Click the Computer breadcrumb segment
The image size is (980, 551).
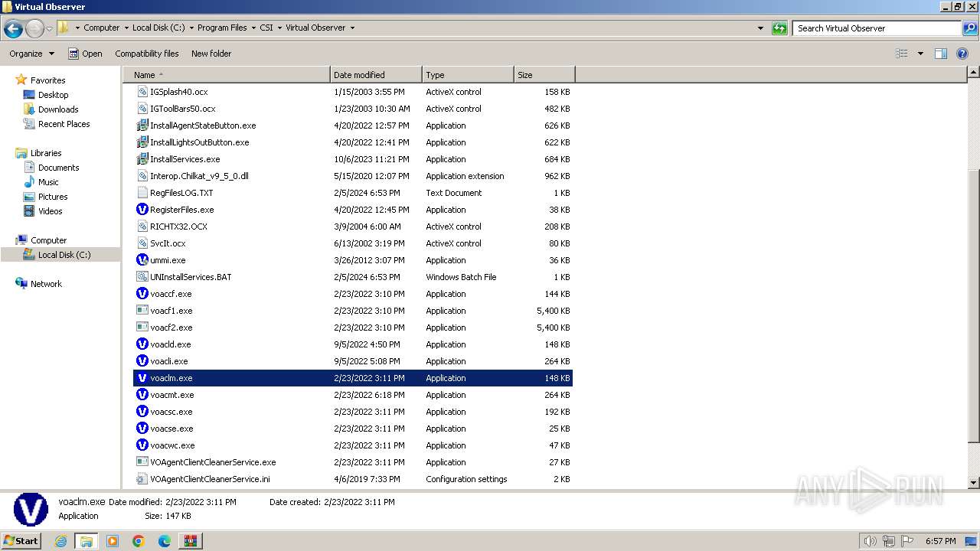(x=102, y=28)
